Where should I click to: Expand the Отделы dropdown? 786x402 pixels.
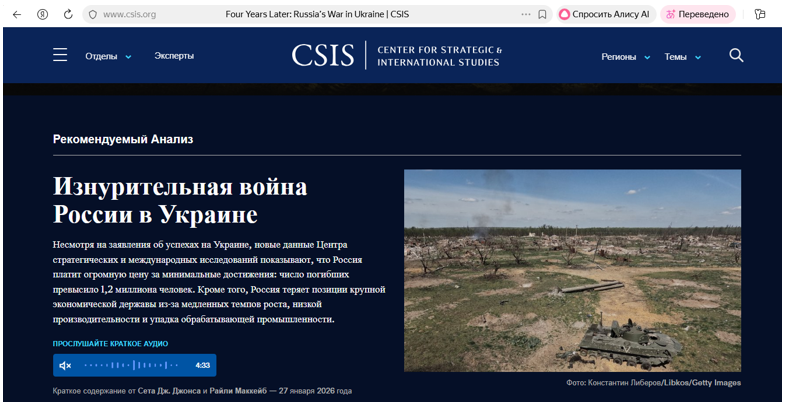click(x=108, y=56)
